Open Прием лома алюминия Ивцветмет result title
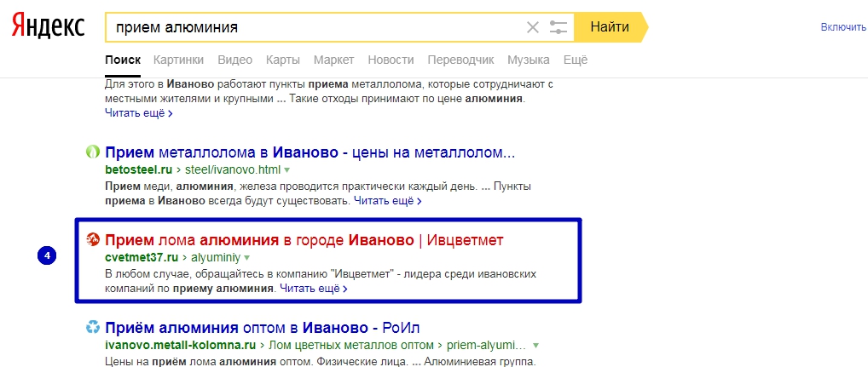 point(304,240)
